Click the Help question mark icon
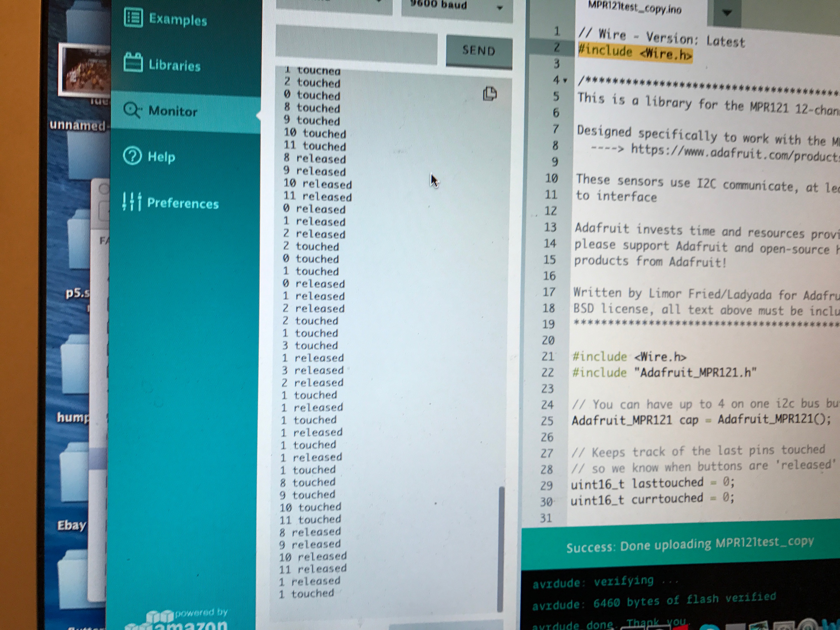This screenshot has height=630, width=840. pos(132,156)
